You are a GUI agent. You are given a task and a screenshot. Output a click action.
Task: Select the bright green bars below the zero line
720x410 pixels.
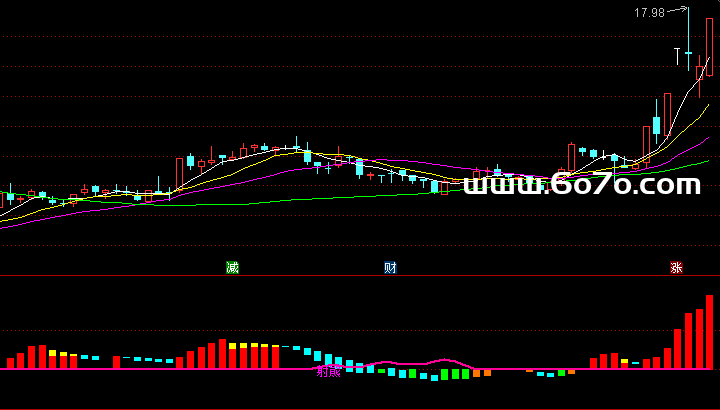coord(455,374)
